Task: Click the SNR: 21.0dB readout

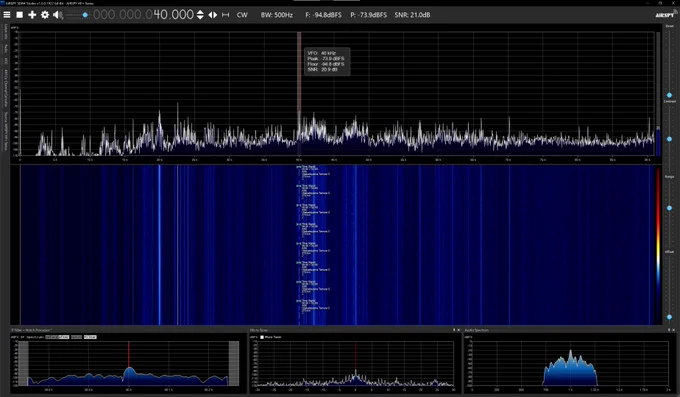Action: click(x=412, y=15)
